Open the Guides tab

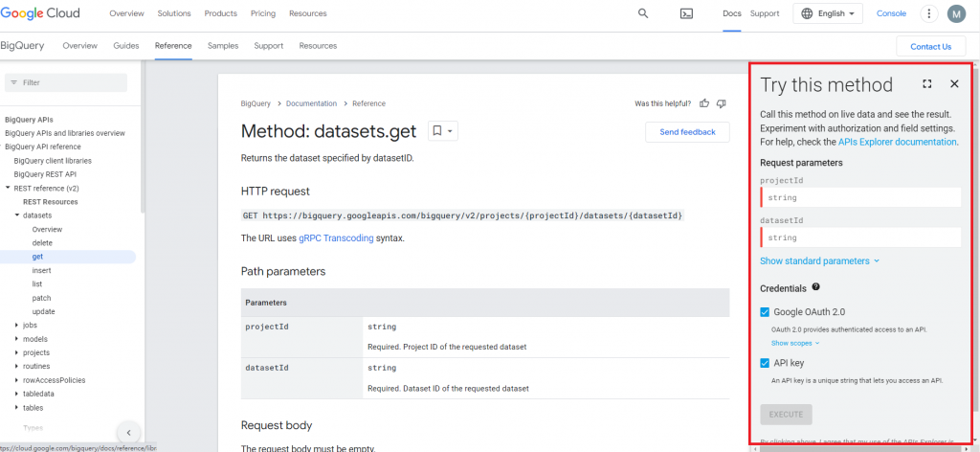(126, 46)
